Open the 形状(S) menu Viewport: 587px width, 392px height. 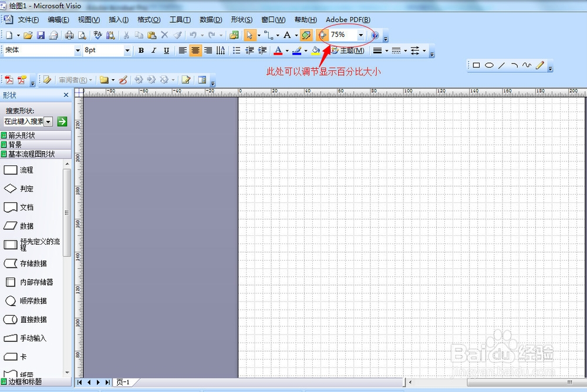[241, 20]
